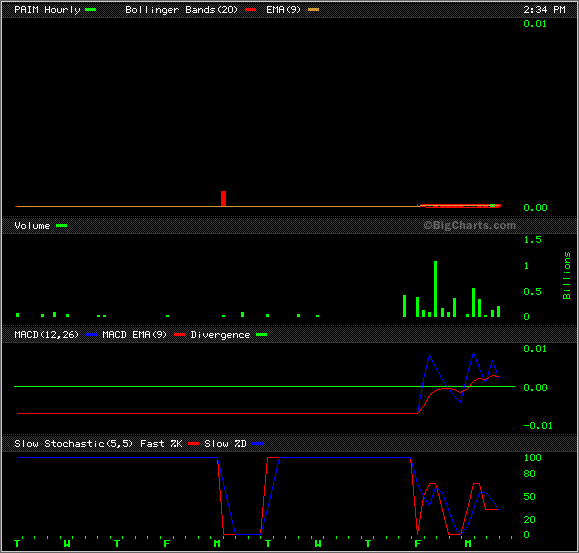Click the last F day axis marker

click(x=418, y=543)
